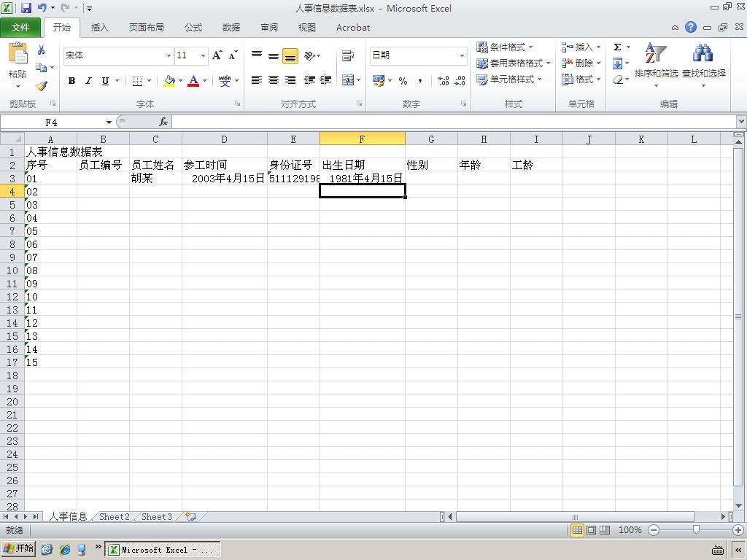Click the Save icon in quick access toolbar
The width and height of the screenshot is (747, 560).
pyautogui.click(x=26, y=8)
